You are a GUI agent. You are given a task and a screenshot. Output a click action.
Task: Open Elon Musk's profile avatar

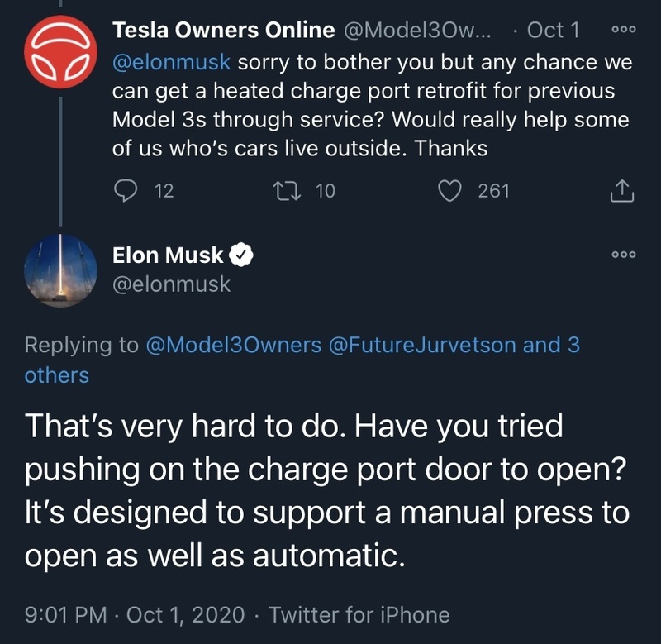click(x=61, y=271)
